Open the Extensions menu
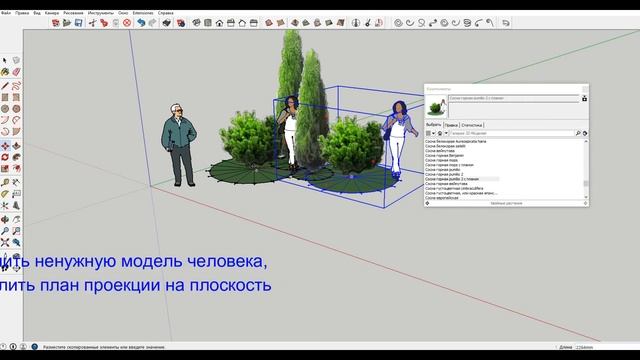 (143, 13)
